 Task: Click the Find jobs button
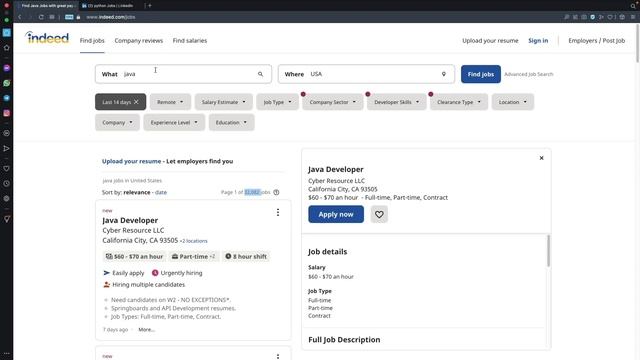[481, 74]
